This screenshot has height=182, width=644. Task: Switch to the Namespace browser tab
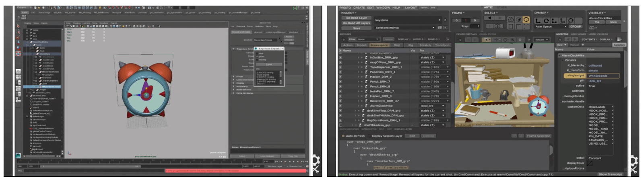pos(379,45)
